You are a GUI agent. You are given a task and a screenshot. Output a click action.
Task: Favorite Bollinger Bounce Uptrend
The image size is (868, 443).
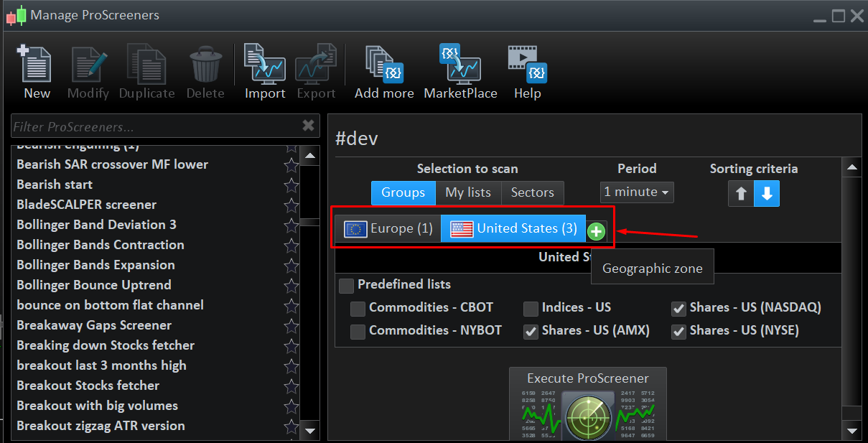point(291,286)
